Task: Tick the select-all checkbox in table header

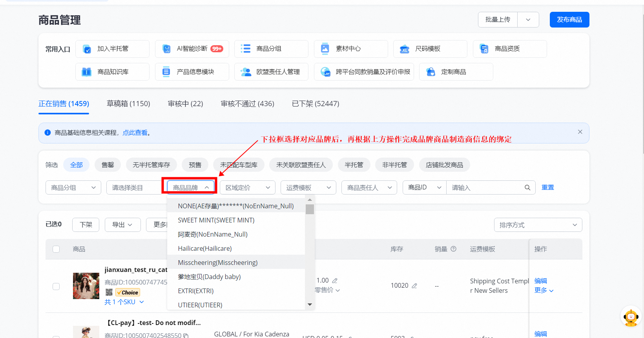Action: pyautogui.click(x=56, y=249)
